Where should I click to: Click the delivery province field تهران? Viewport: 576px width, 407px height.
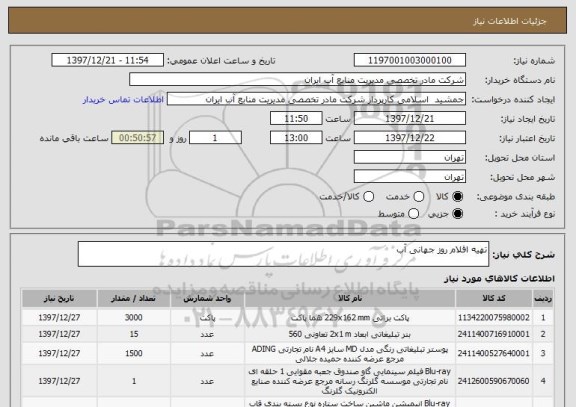click(410, 158)
